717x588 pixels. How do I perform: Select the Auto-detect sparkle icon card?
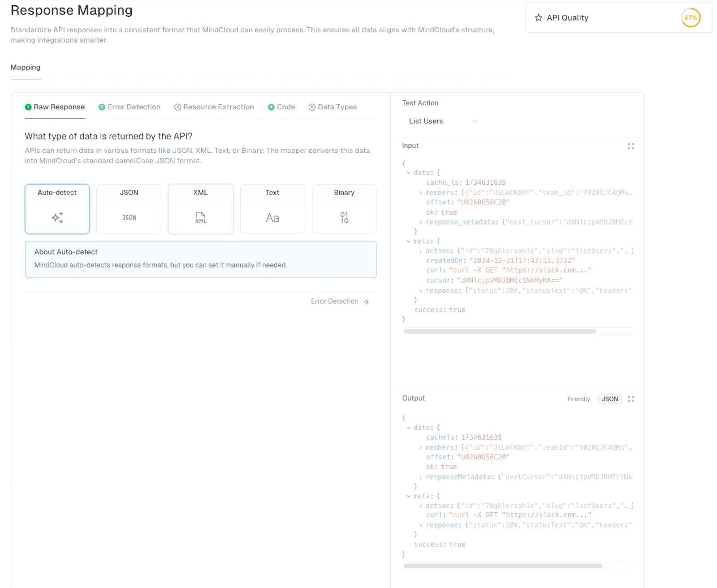(x=57, y=209)
